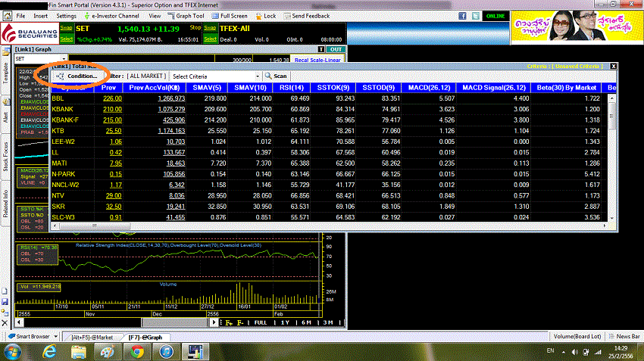Viewport: 644px width, 361px height.
Task: Open Windows Explorer folder on taskbar
Action: point(79,352)
